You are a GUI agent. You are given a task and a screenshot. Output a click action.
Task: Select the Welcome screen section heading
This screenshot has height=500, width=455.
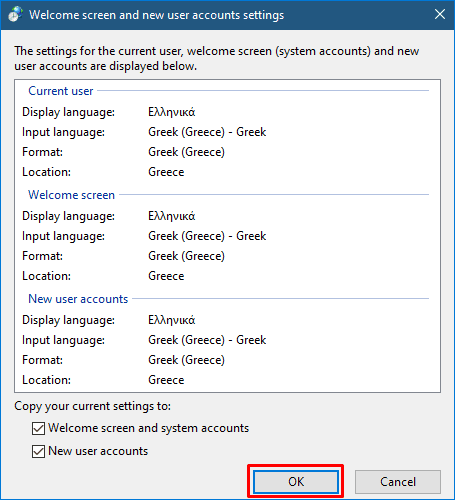coord(71,195)
